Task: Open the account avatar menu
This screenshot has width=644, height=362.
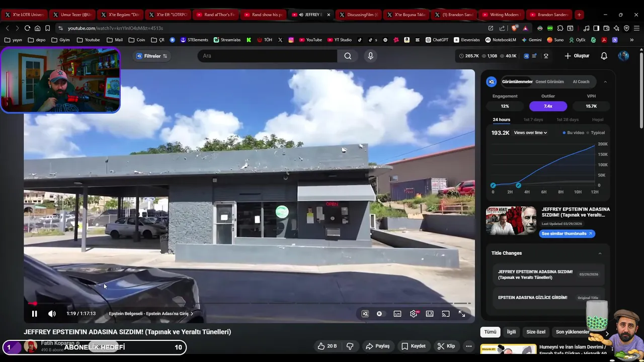Action: click(x=624, y=56)
